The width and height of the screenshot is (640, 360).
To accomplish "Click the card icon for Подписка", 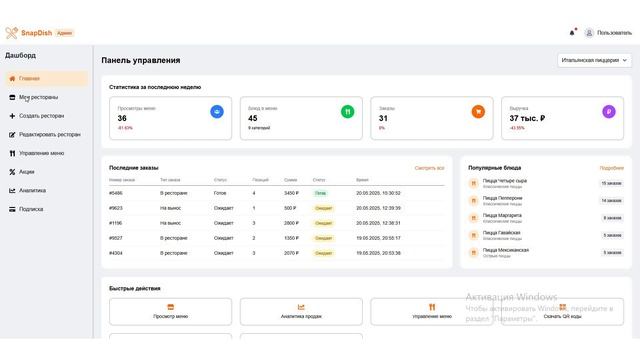I will pyautogui.click(x=12, y=209).
